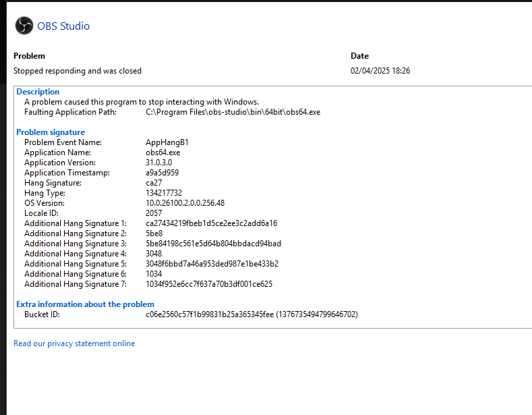Select Extra information about the problem heading
Screen dimensions: 532x415
[85, 304]
